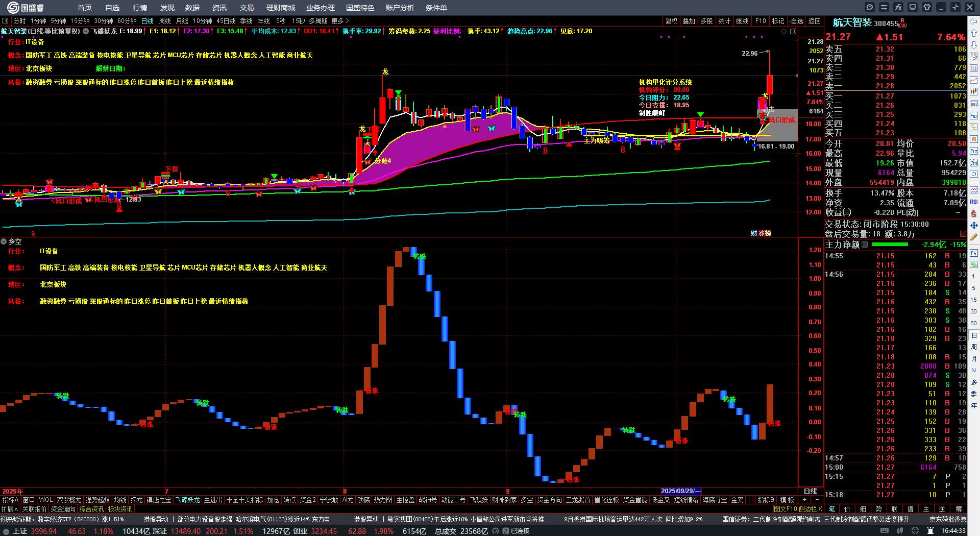Click the green 主力净额 progress bar
Image resolution: width=980 pixels, height=536 pixels.
click(x=890, y=245)
